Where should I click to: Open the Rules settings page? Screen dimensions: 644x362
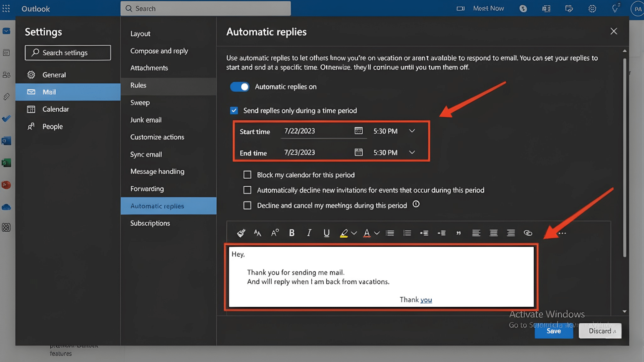(x=138, y=85)
